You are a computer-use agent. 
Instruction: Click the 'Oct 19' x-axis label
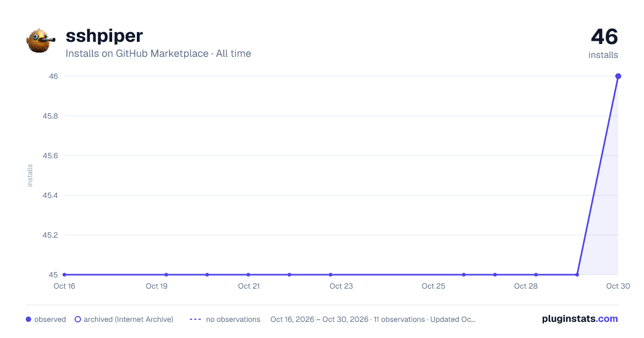(157, 286)
